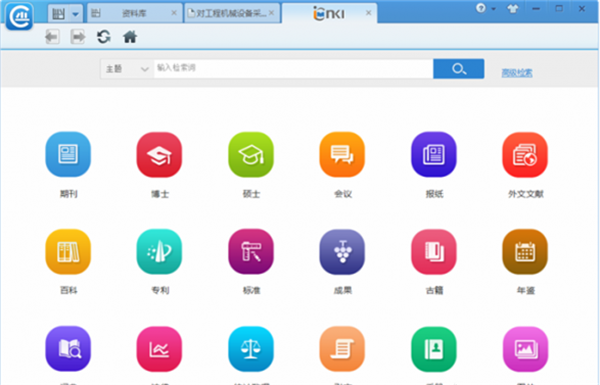Open the 古籍 ancient books icon
Image resolution: width=600 pixels, height=385 pixels.
[434, 252]
